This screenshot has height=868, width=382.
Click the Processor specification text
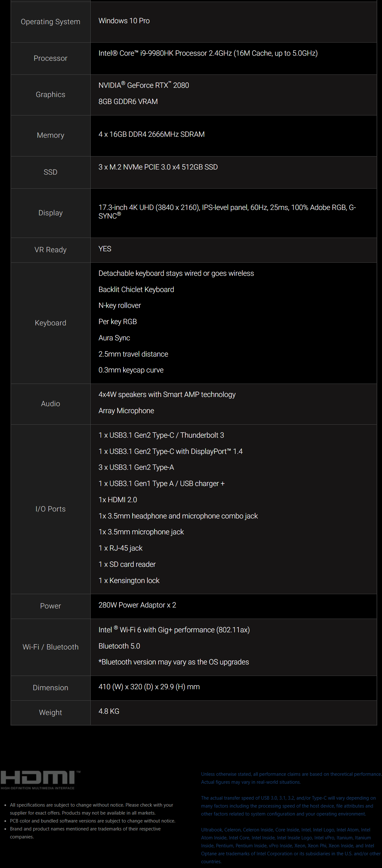click(208, 53)
